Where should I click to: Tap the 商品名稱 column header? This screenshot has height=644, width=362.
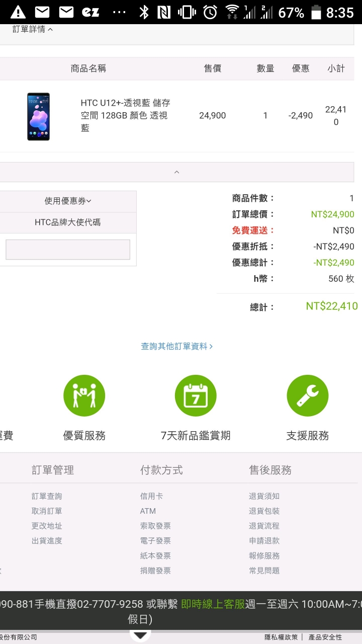pyautogui.click(x=88, y=68)
